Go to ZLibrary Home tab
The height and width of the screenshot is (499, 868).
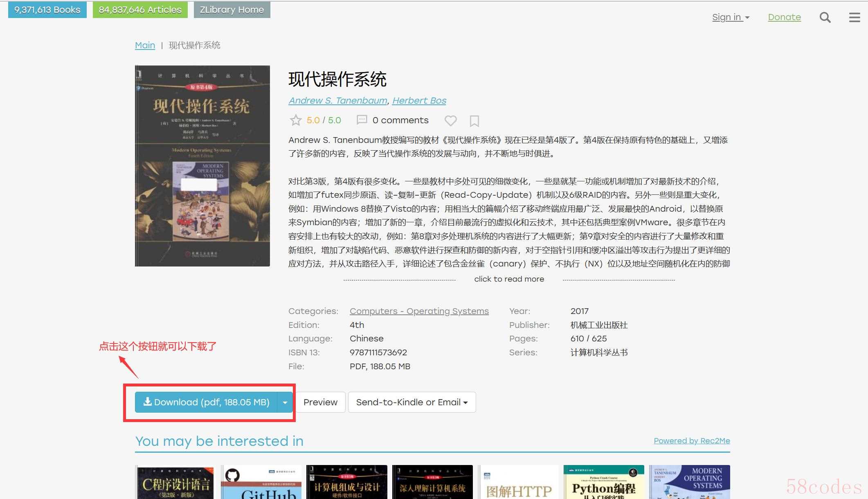tap(232, 10)
